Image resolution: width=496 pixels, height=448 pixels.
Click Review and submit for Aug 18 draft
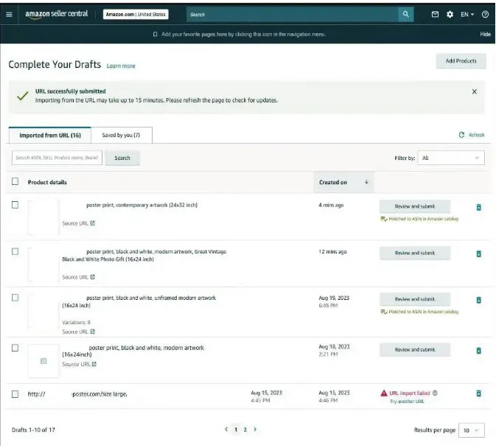pos(415,349)
